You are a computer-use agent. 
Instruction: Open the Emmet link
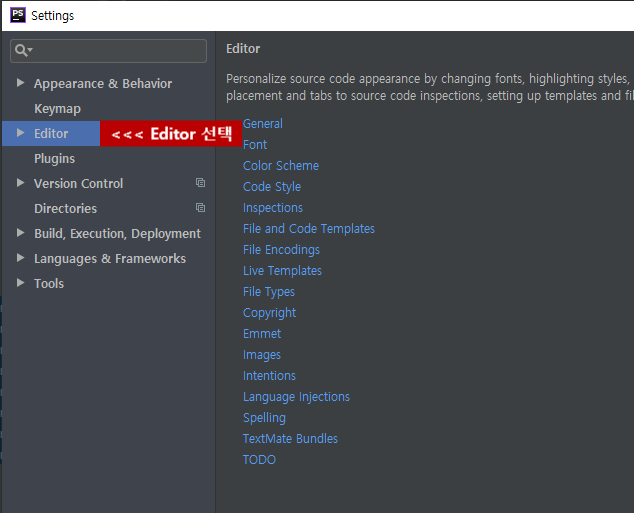coord(262,334)
